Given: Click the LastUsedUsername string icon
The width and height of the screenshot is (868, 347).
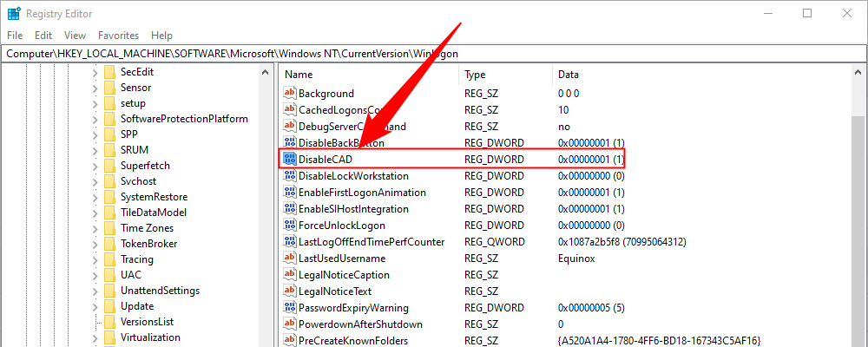Looking at the screenshot, I should pyautogui.click(x=290, y=259).
